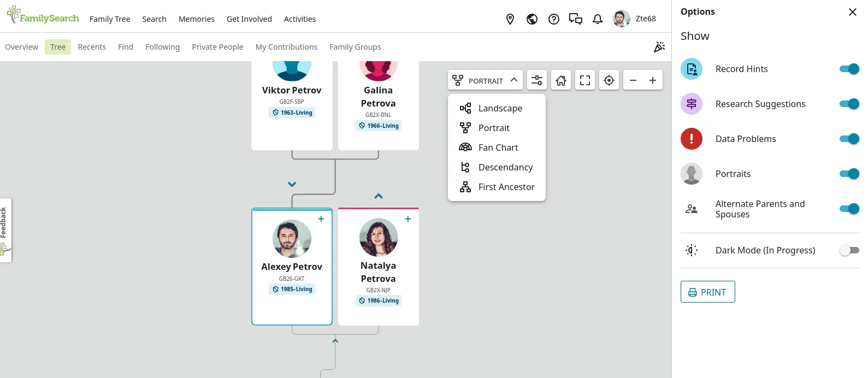Open the Family Groups tab

pyautogui.click(x=355, y=47)
